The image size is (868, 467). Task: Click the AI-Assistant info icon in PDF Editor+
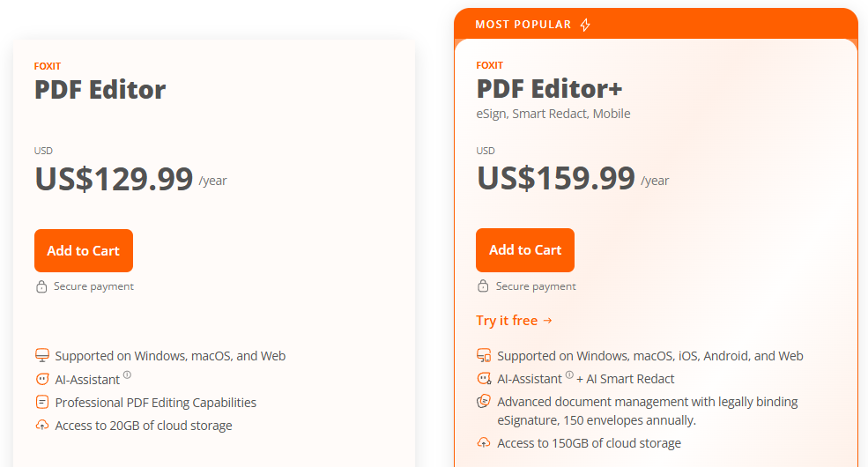pyautogui.click(x=569, y=375)
